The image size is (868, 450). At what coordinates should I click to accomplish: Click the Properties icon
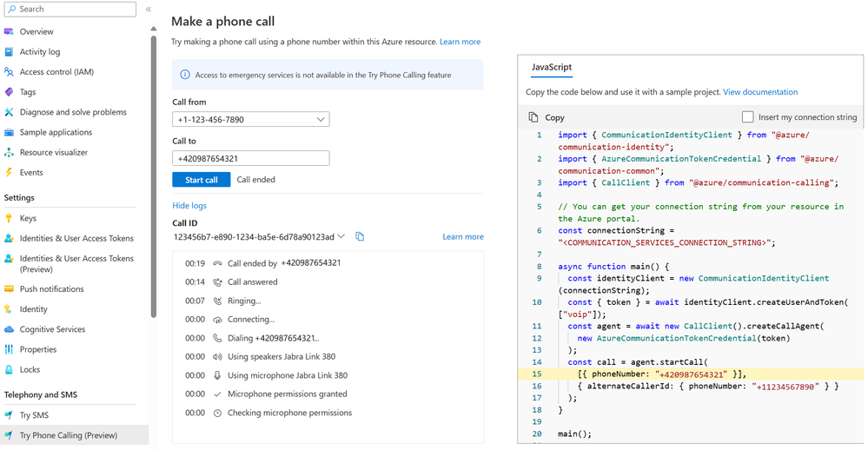[9, 349]
